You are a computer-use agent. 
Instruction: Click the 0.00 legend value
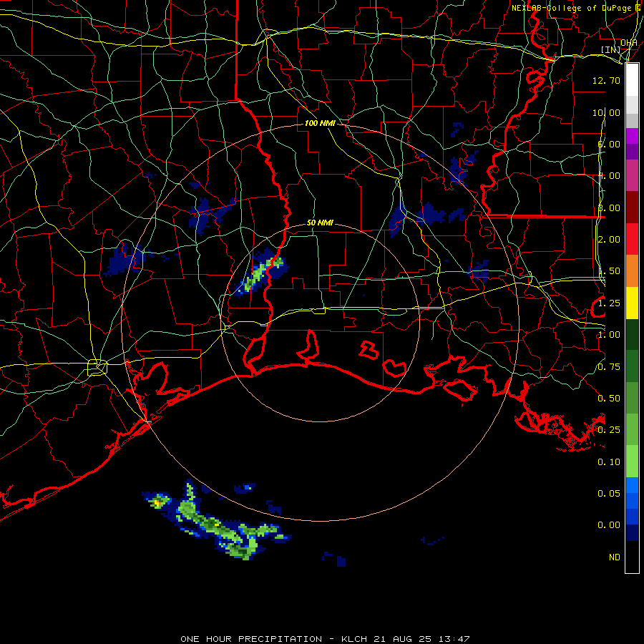(x=609, y=525)
